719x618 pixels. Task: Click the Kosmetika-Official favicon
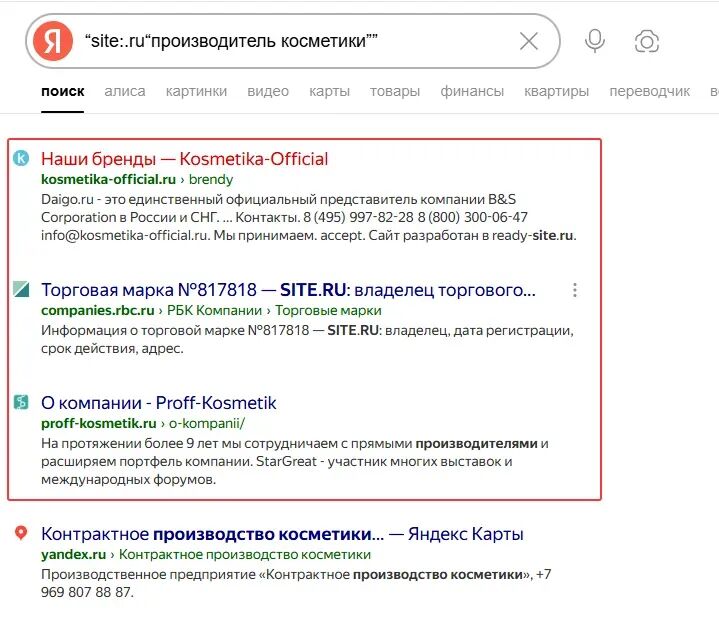pos(21,158)
